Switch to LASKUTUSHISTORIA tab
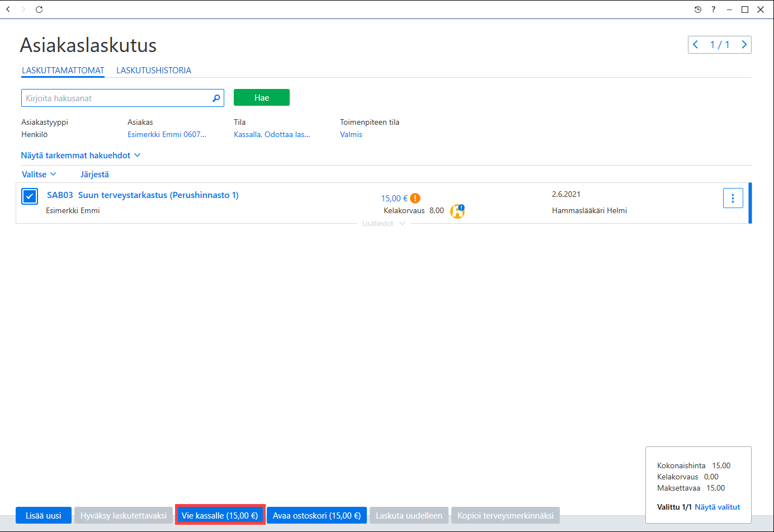Viewport: 774px width, 532px height. (x=154, y=70)
